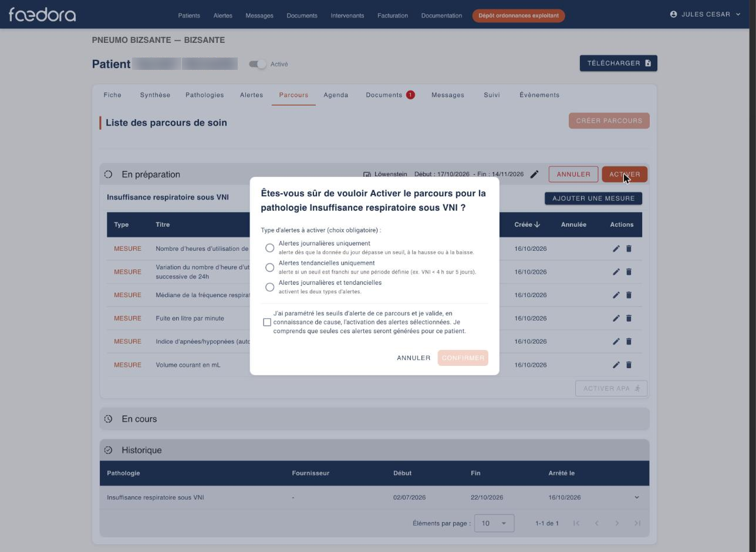Switch to the Évènements tab
Viewport: 756px width, 552px height.
[x=539, y=95]
